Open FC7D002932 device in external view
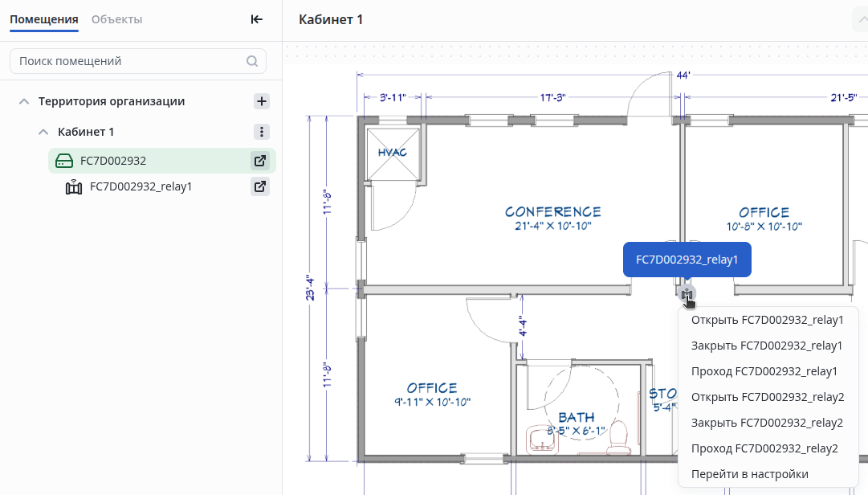This screenshot has height=495, width=868. pyautogui.click(x=260, y=161)
